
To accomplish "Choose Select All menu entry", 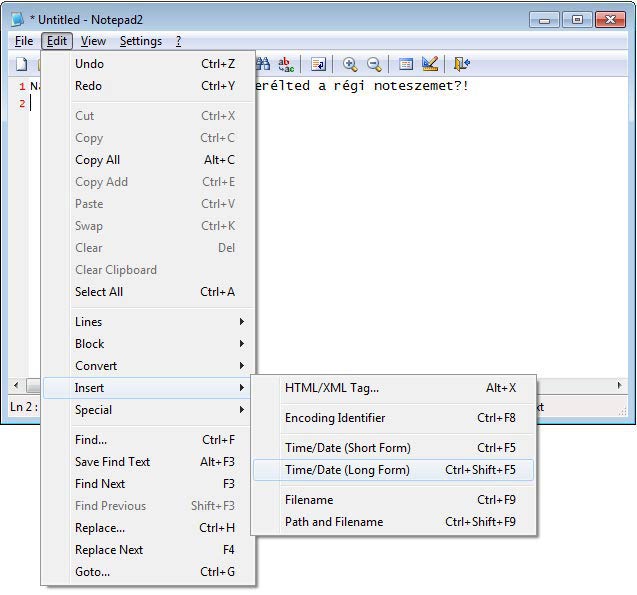I will click(149, 292).
